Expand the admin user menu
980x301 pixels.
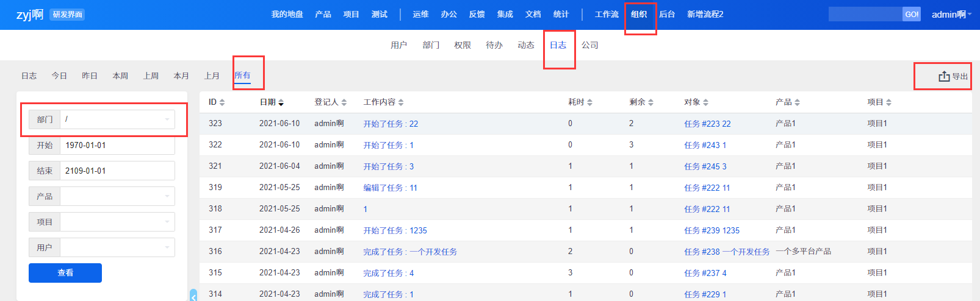click(951, 15)
